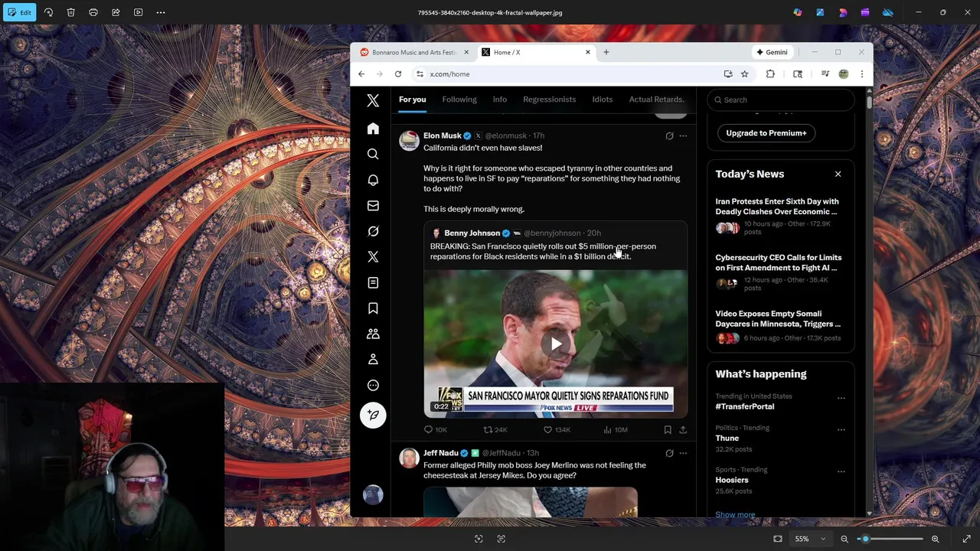The height and width of the screenshot is (551, 980).
Task: Click Show more under What's happening
Action: coord(735,515)
